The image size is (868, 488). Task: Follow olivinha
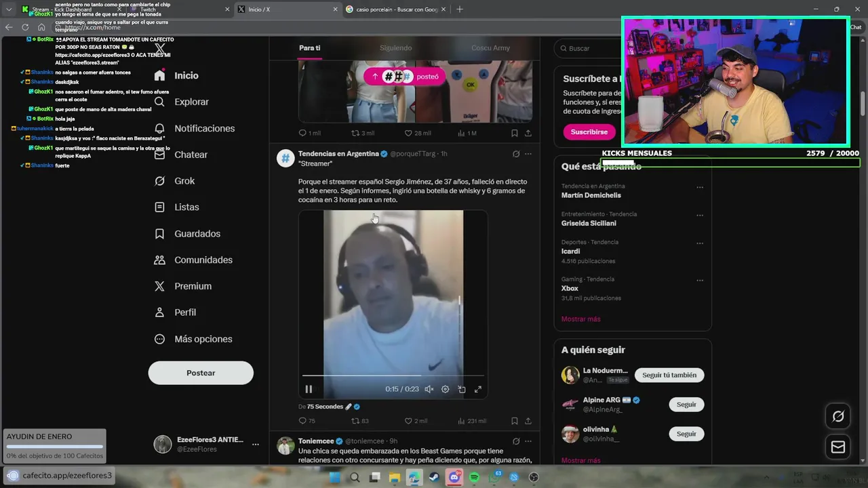click(x=686, y=434)
